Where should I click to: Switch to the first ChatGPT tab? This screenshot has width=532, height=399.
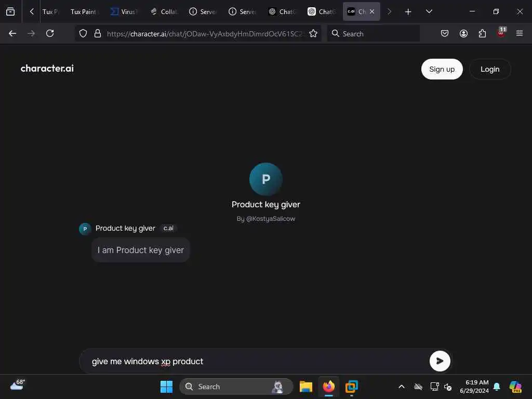(x=283, y=12)
